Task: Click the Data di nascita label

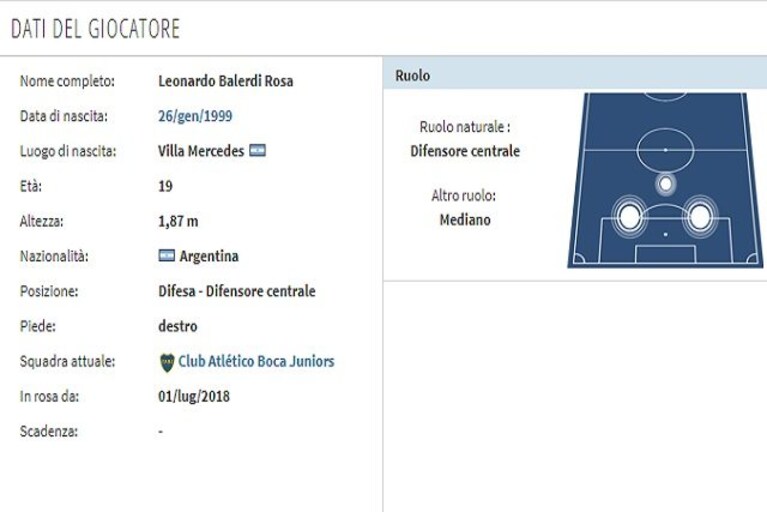Action: pyautogui.click(x=64, y=116)
